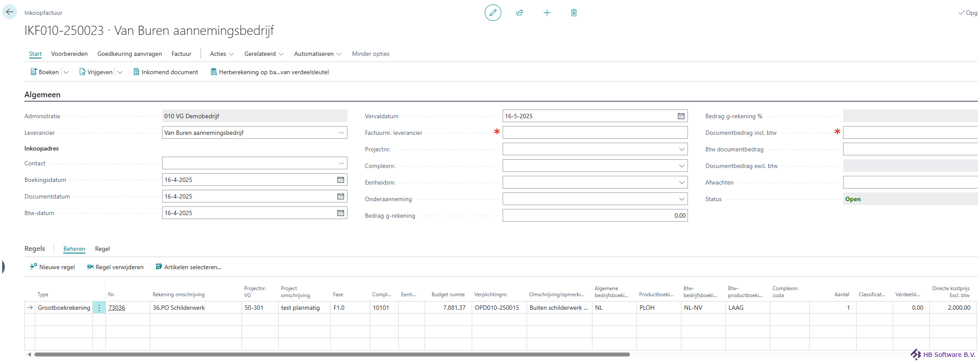Click the Factuurnr. leverancier input field
The height and width of the screenshot is (363, 980).
(595, 133)
